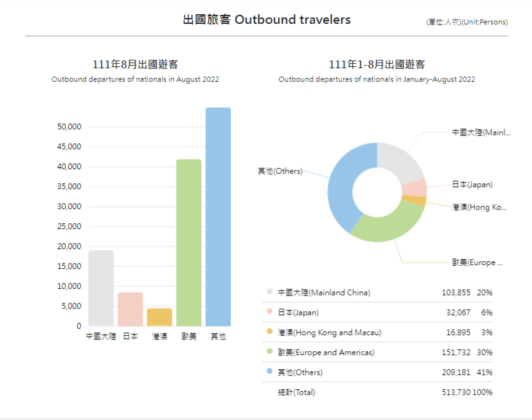Click the gray Mainland China bar
Viewport: 532px width, 420px height.
[x=101, y=288]
